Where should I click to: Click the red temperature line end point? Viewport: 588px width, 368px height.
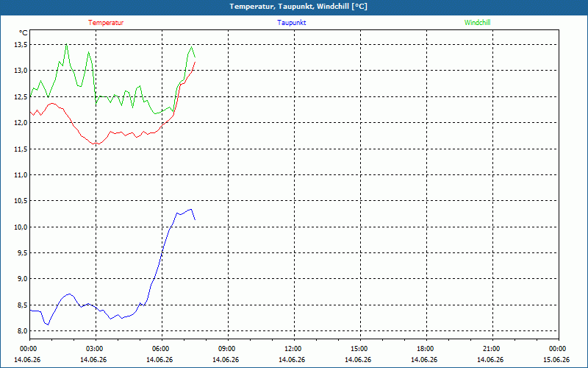[195, 62]
